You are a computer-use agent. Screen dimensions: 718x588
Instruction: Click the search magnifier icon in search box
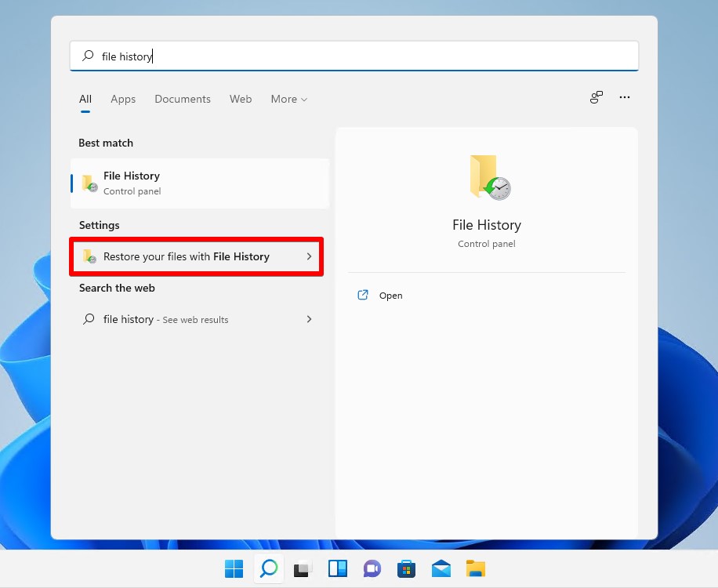[86, 56]
